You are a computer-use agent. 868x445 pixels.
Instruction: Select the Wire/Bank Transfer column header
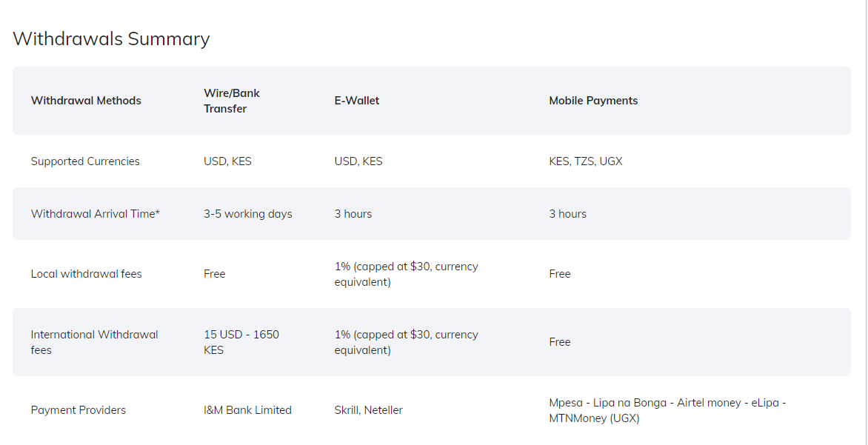click(x=232, y=101)
